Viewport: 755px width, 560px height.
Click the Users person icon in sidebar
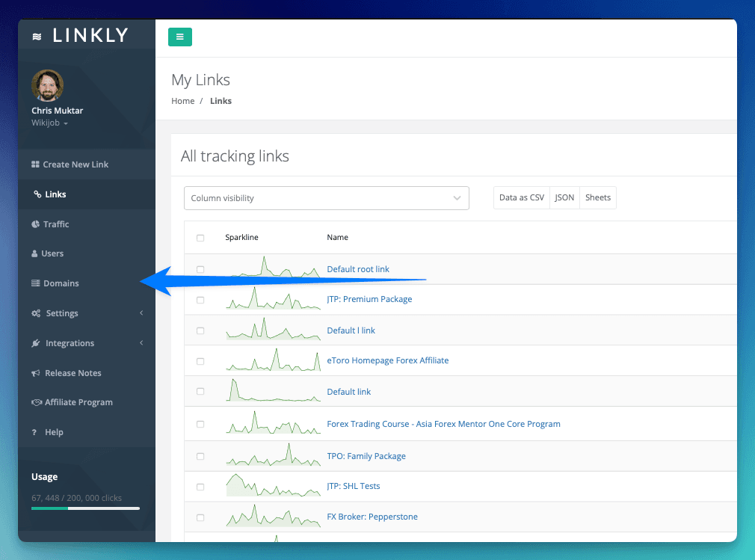35,253
